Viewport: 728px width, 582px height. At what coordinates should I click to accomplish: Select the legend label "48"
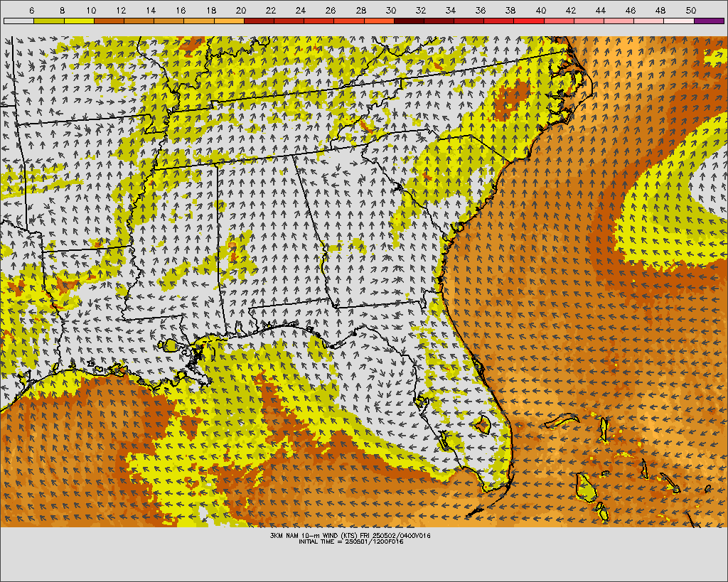click(x=660, y=10)
